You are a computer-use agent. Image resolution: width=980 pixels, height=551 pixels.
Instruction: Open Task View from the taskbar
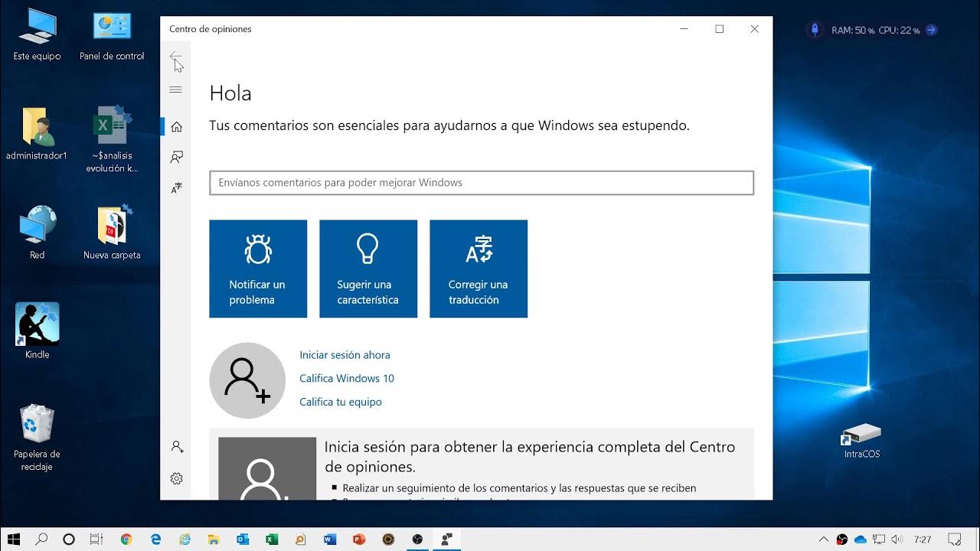pos(96,539)
